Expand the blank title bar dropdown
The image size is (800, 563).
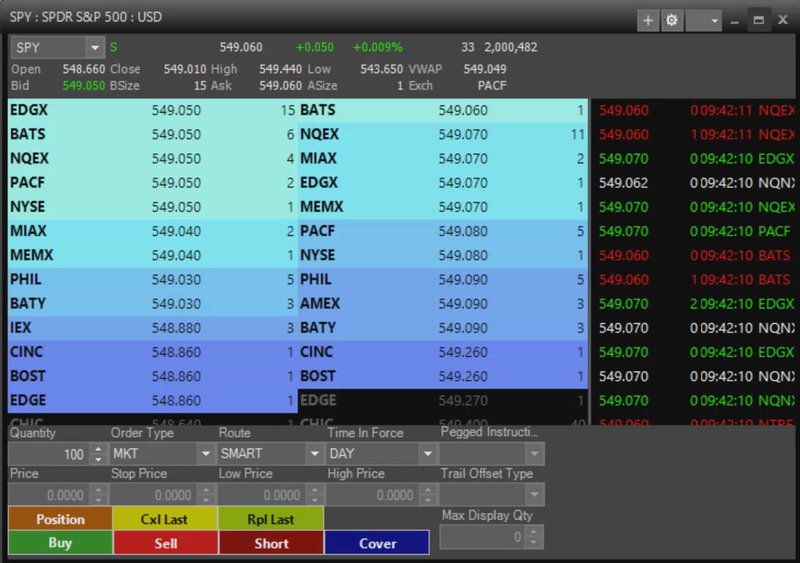[704, 20]
